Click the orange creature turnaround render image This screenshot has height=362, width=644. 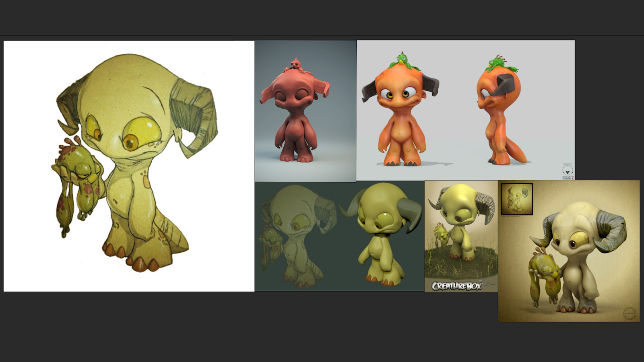[x=465, y=111]
